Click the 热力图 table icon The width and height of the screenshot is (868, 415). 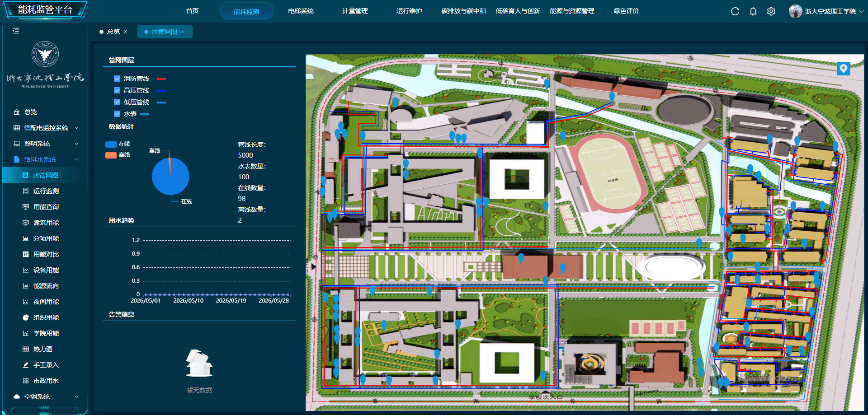[x=26, y=349]
